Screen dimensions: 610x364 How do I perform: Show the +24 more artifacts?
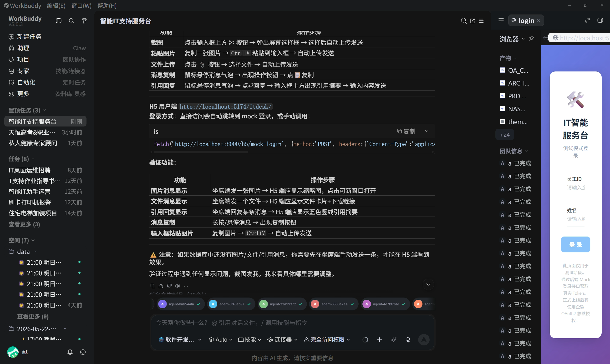(x=505, y=135)
